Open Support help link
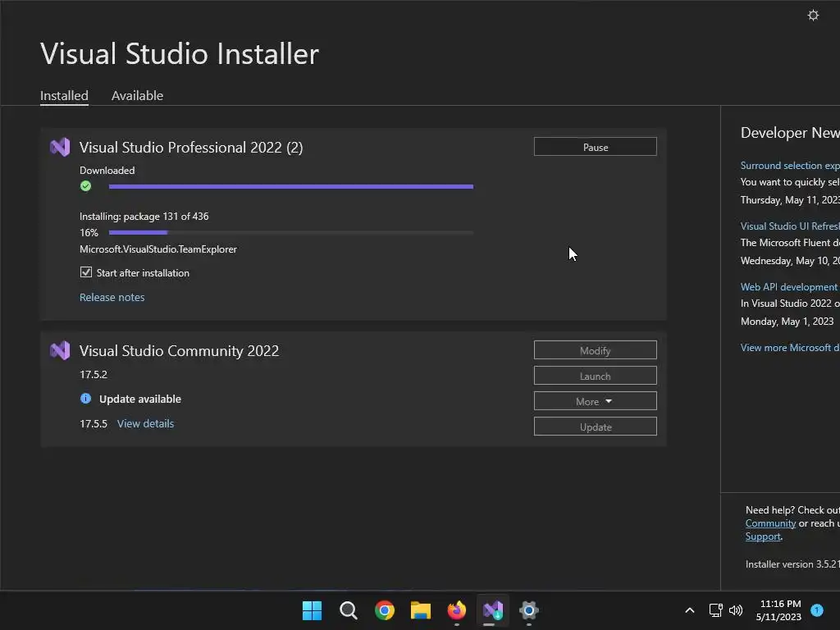 coord(763,536)
